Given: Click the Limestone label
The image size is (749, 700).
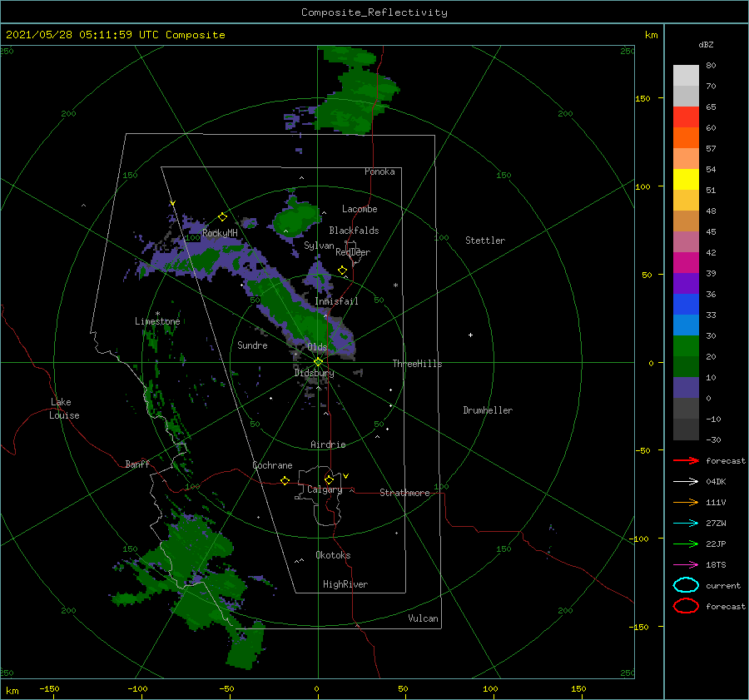Looking at the screenshot, I should [x=157, y=321].
